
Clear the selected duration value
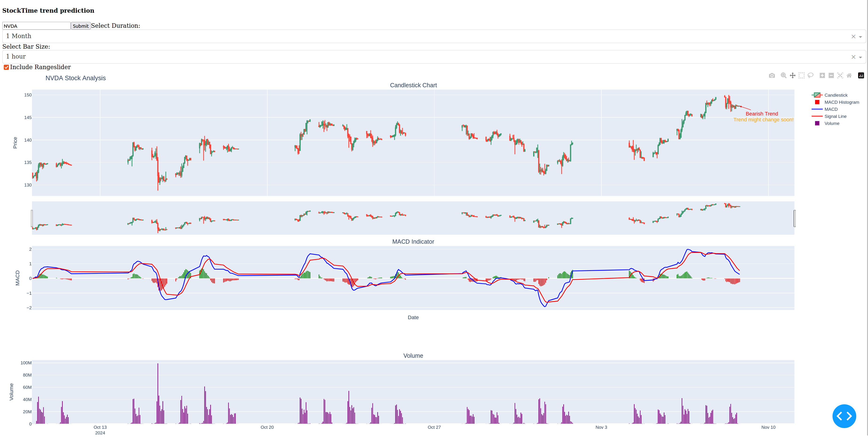coord(853,36)
